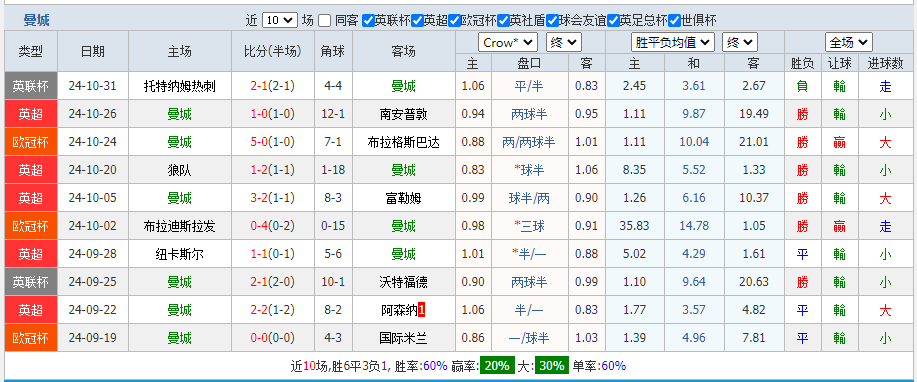The height and width of the screenshot is (382, 917).
Task: Click corner count 0-15
Action: (x=333, y=226)
